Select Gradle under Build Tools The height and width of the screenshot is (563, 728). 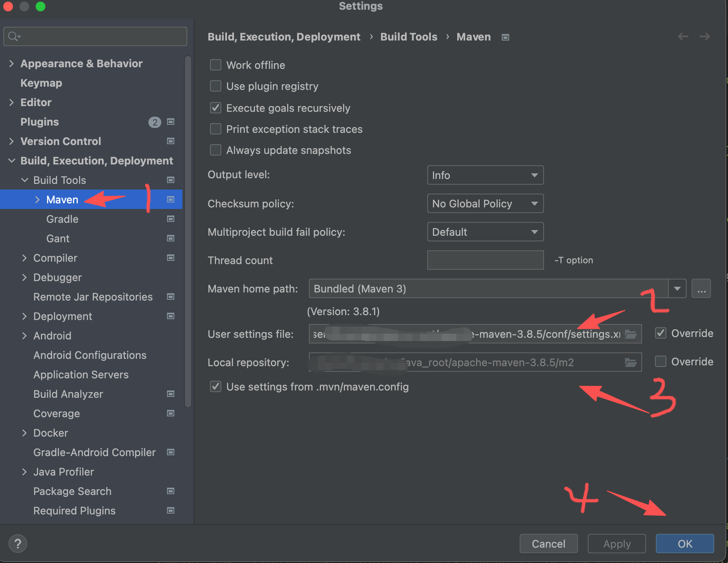coord(62,219)
